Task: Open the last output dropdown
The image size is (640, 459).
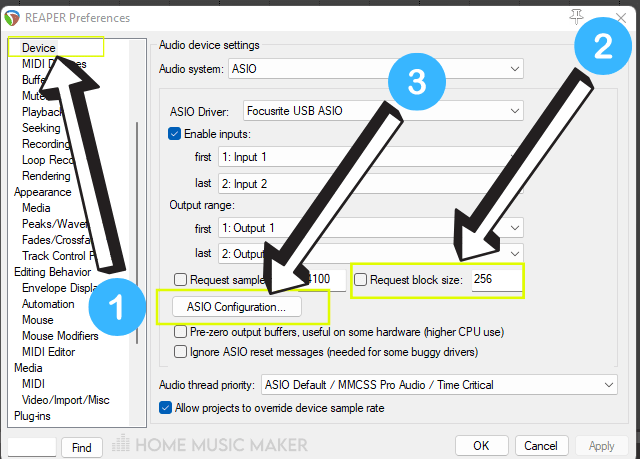Action: [x=371, y=254]
